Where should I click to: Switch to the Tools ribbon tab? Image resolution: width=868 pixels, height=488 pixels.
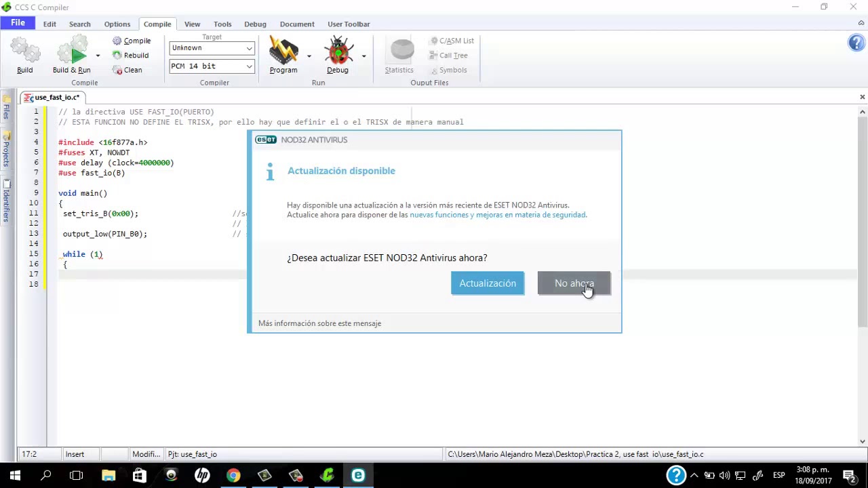coord(222,24)
